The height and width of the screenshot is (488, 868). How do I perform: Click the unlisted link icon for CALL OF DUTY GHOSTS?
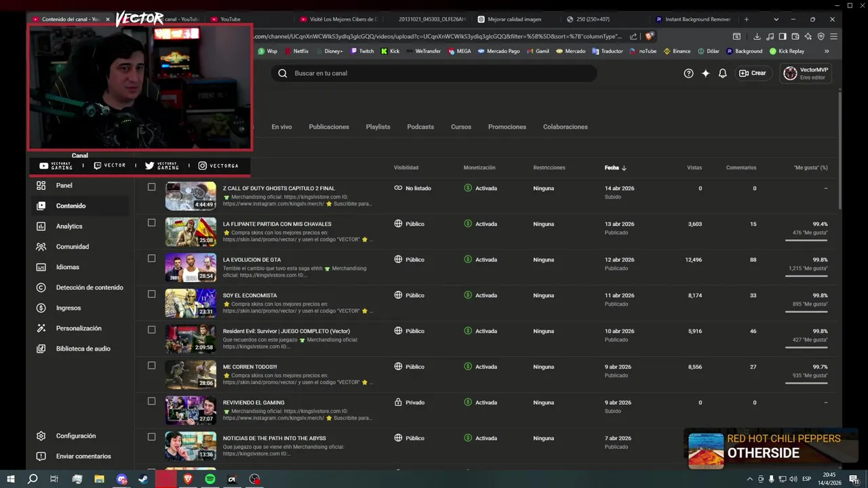point(398,188)
